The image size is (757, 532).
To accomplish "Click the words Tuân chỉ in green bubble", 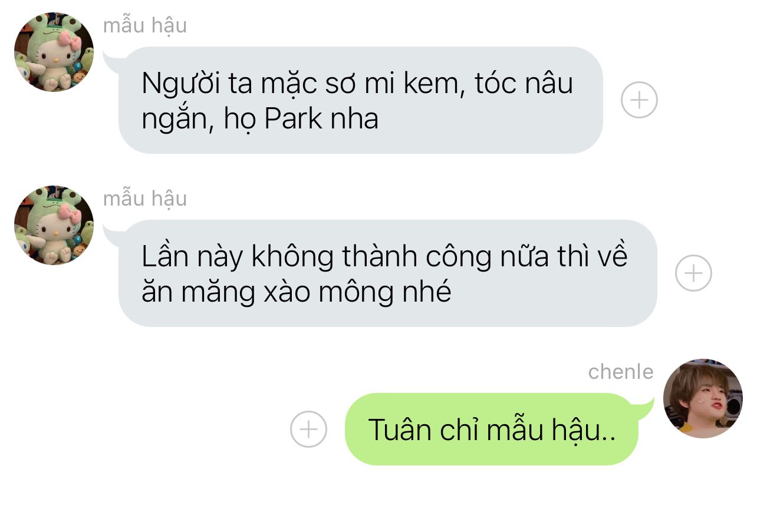I will pyautogui.click(x=423, y=429).
